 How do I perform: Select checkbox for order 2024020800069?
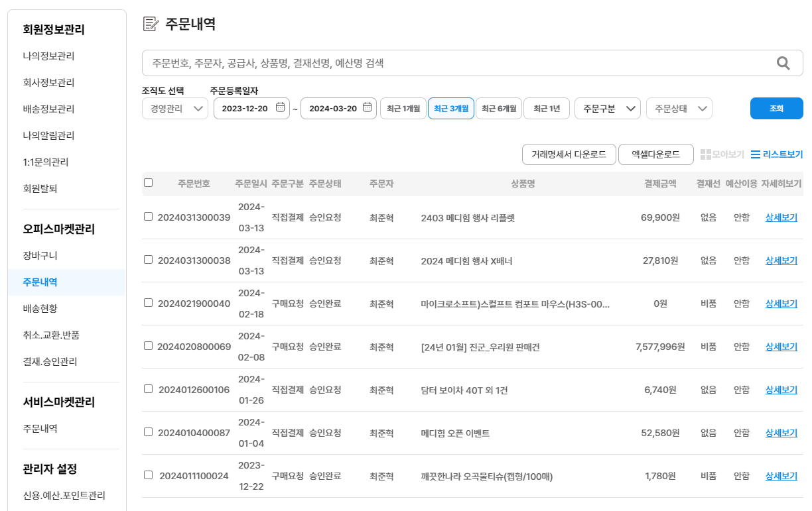[x=149, y=346]
